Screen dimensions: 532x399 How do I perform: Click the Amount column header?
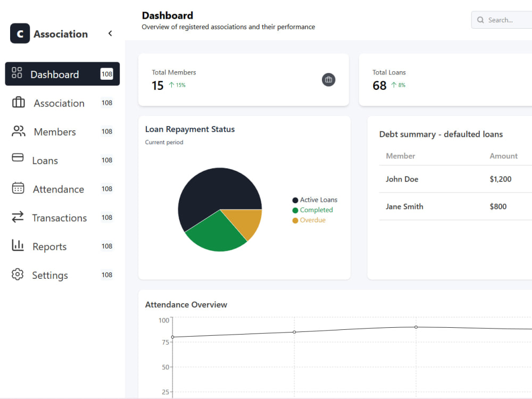503,156
